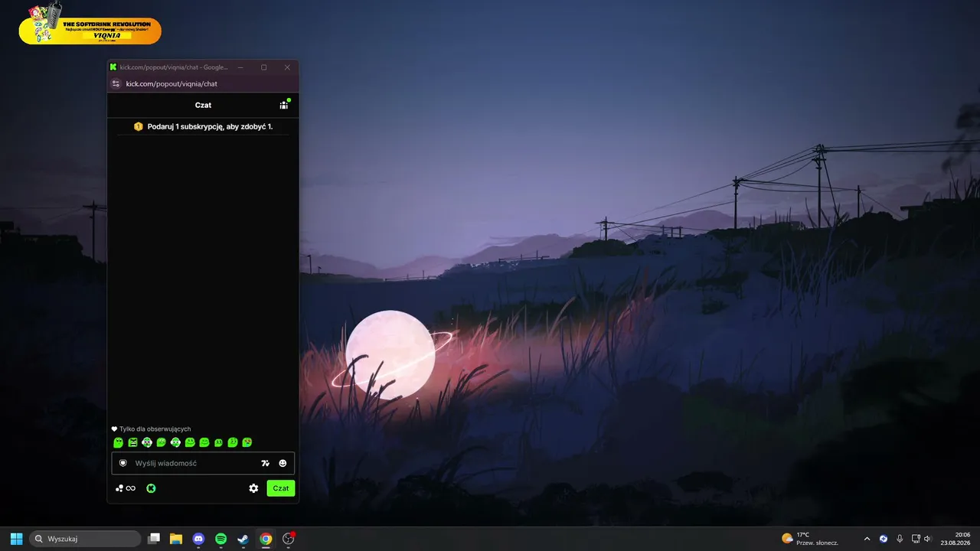
Task: Open the volume speaker tray icon
Action: 928,539
